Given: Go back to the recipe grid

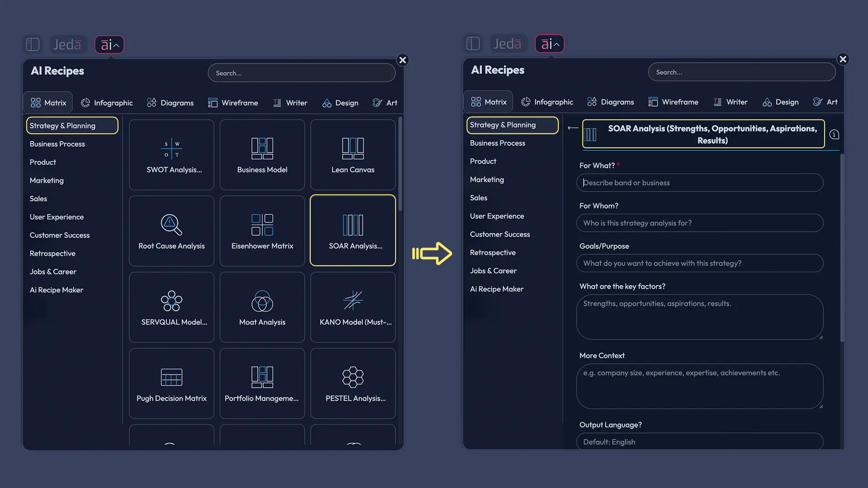Looking at the screenshot, I should tap(572, 128).
